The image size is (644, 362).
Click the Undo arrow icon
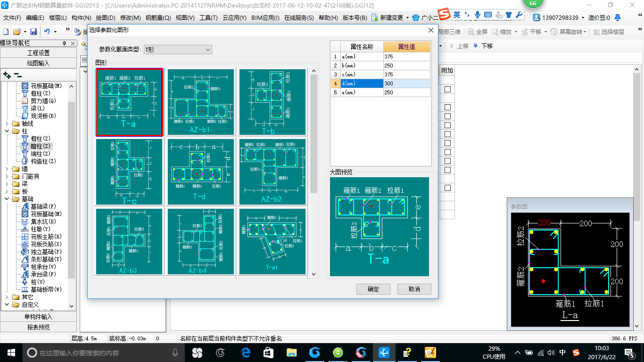[x=47, y=32]
